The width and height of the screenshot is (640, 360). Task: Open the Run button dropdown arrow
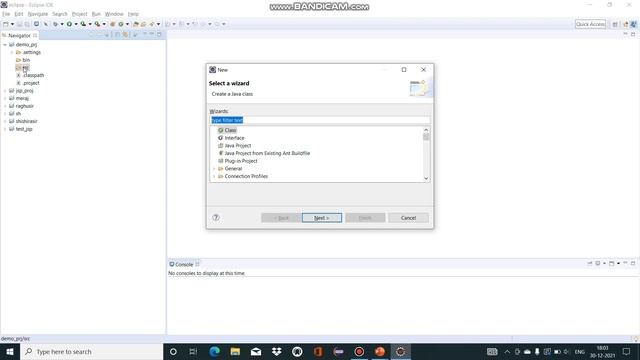click(76, 24)
